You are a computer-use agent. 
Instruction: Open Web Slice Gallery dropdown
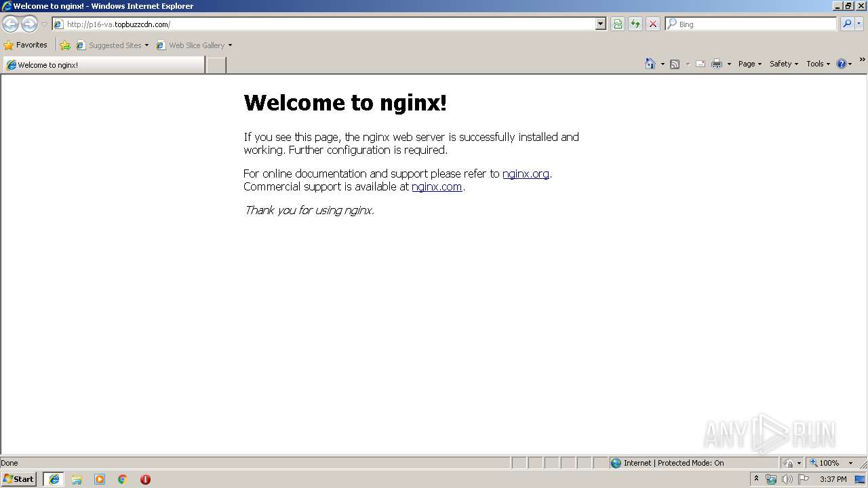(x=194, y=45)
